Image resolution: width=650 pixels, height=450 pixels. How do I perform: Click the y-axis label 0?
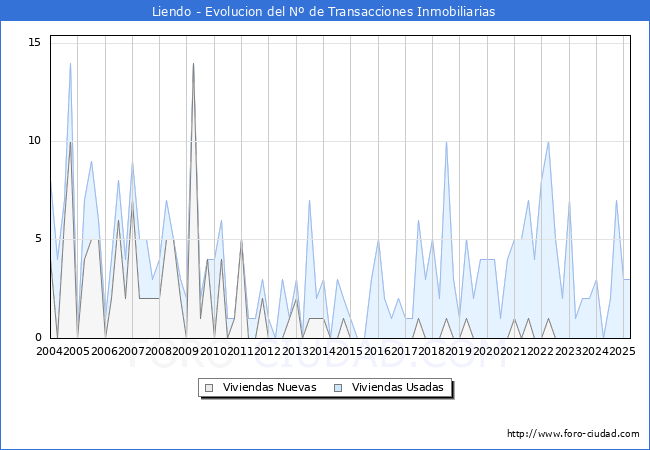click(38, 337)
